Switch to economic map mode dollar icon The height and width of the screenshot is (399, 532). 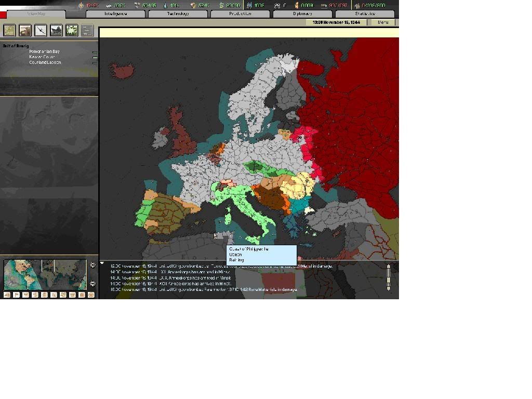coord(35,295)
